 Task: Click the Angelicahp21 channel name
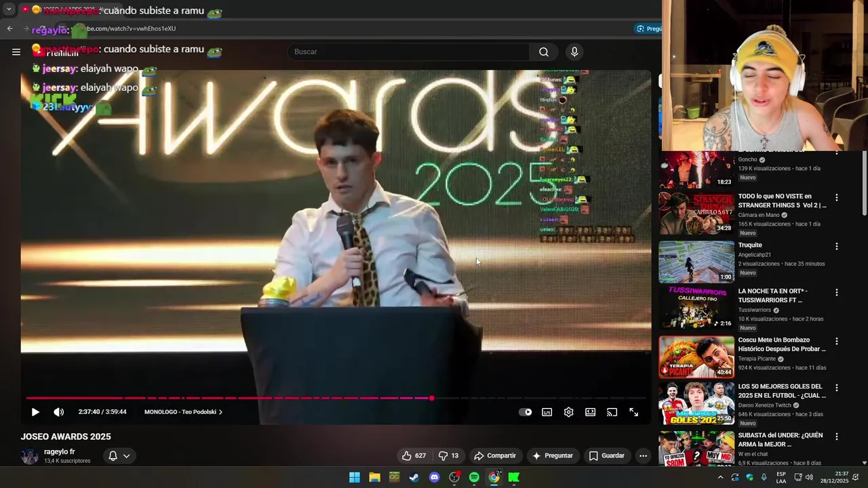coord(754,255)
